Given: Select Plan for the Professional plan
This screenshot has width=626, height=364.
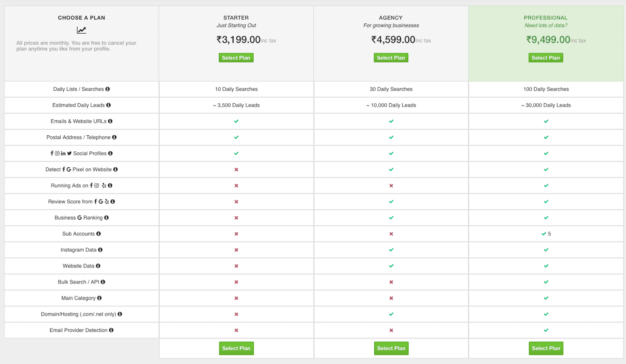Looking at the screenshot, I should click(546, 57).
